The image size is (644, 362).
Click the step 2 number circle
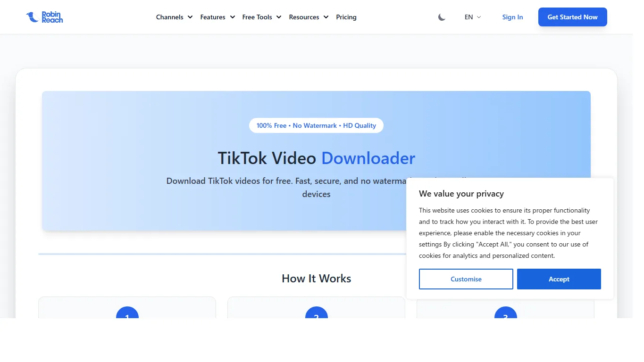tap(317, 312)
